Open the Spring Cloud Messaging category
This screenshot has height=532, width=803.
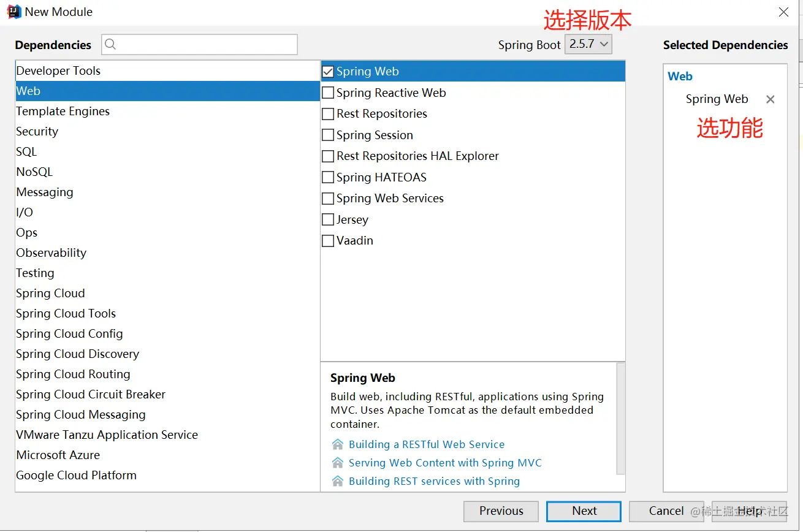pyautogui.click(x=167, y=415)
